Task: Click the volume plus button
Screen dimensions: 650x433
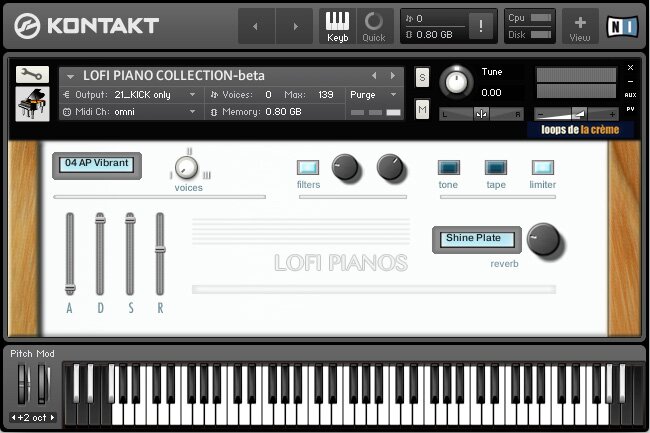Action: [612, 114]
